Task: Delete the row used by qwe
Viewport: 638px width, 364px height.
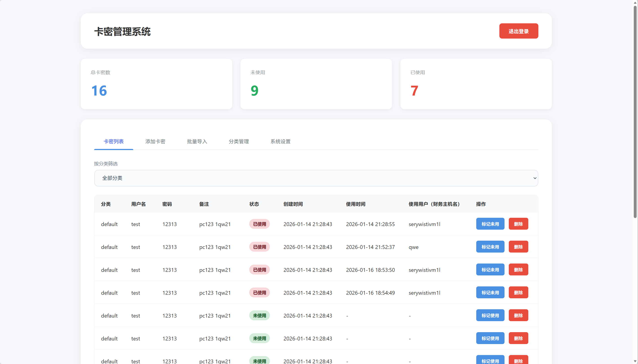Action: (518, 247)
